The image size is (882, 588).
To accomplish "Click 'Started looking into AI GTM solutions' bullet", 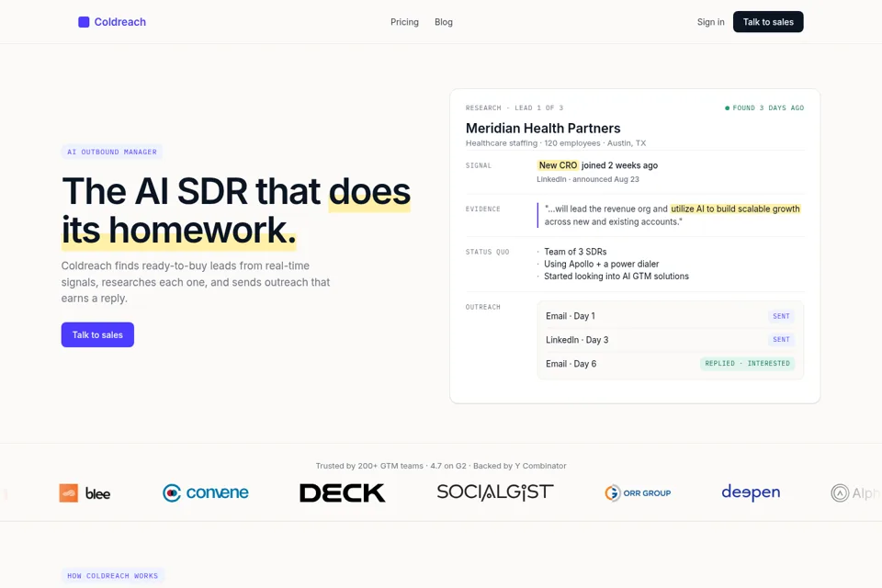I will [616, 277].
